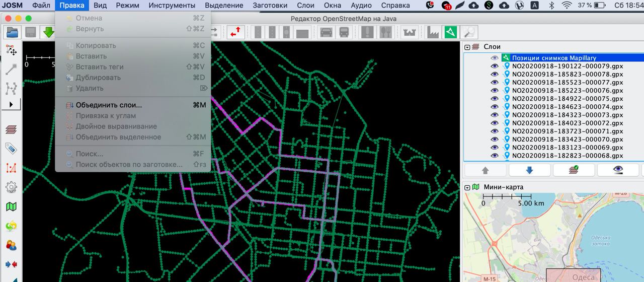Open the Файл menu
The image size is (644, 282).
(x=41, y=6)
